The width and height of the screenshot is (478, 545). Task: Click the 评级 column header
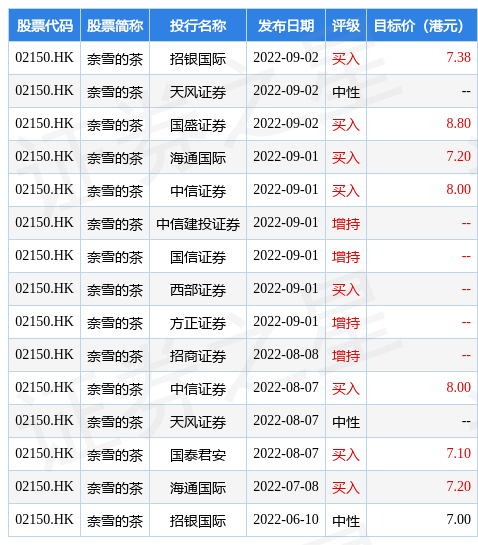tap(346, 26)
